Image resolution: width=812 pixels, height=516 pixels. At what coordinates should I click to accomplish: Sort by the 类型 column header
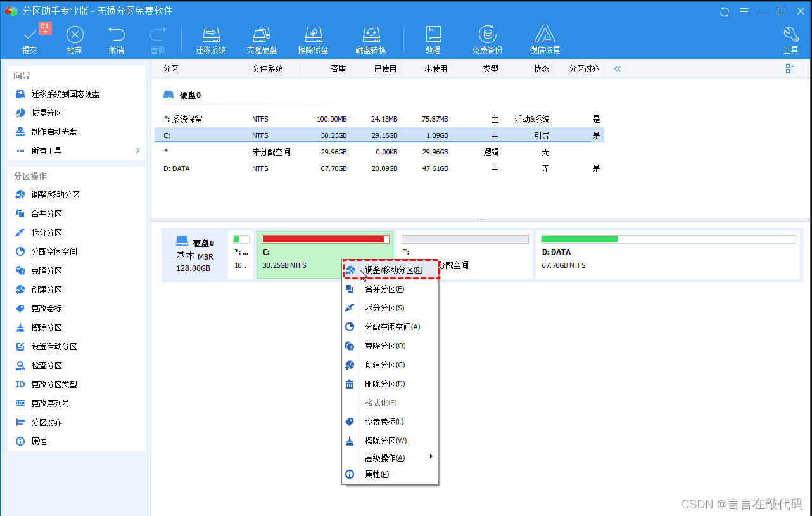click(490, 68)
